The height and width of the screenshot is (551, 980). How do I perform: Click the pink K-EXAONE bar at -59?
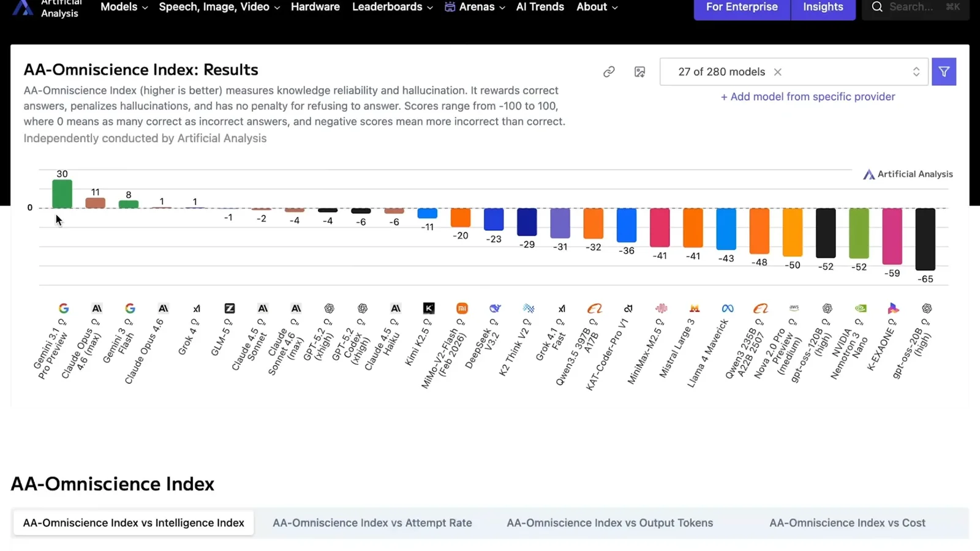[x=892, y=236]
